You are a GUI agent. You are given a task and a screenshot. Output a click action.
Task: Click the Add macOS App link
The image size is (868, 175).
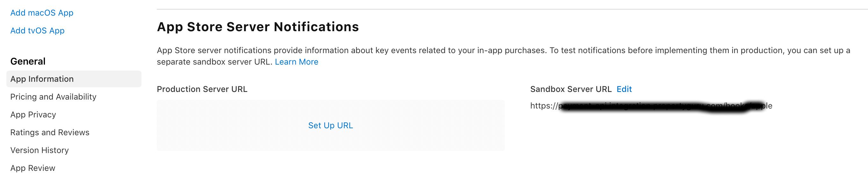[42, 13]
